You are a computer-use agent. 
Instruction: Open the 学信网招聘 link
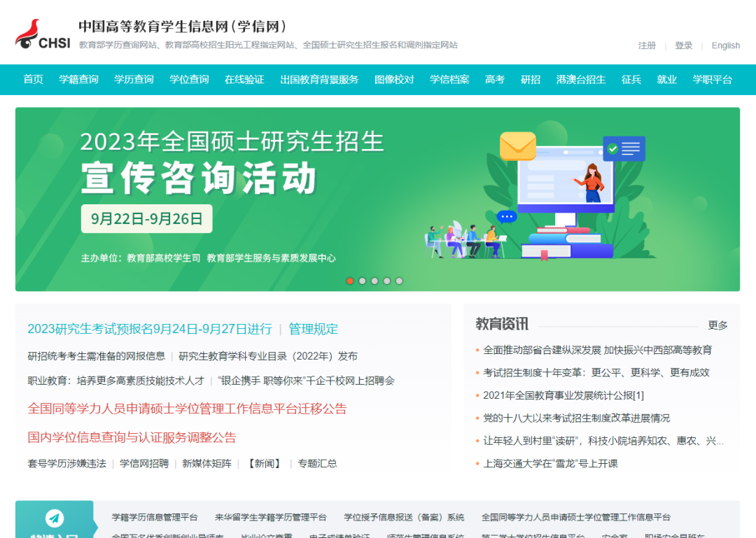click(x=144, y=463)
